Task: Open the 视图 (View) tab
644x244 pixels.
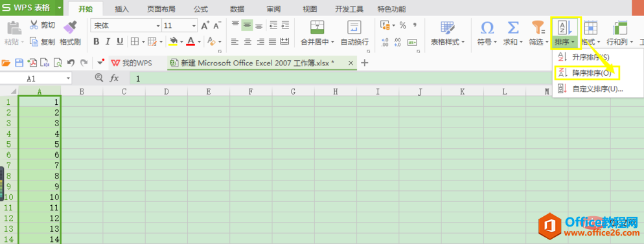Action: tap(310, 9)
